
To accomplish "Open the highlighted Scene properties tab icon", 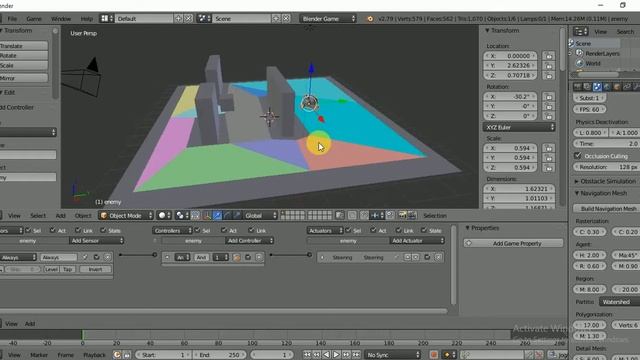I will 597,87.
